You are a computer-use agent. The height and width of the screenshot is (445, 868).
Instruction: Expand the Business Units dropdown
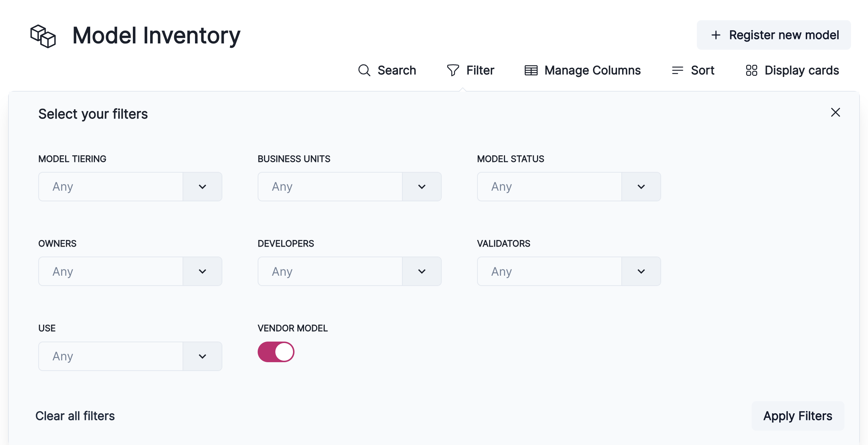[x=421, y=187]
